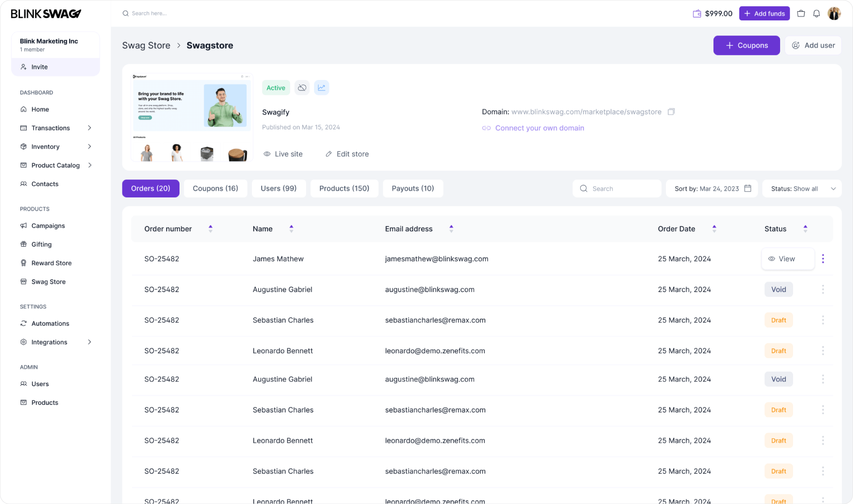
Task: Select the Payouts tab
Action: [413, 188]
